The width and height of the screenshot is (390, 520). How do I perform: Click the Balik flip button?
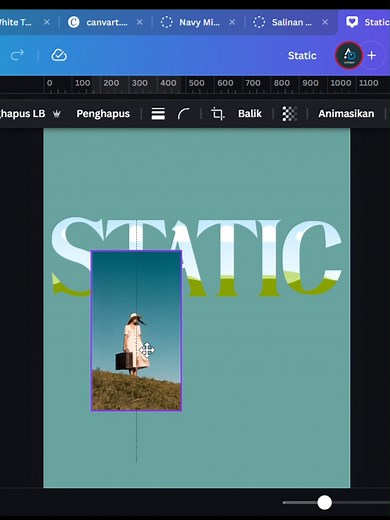click(x=250, y=114)
